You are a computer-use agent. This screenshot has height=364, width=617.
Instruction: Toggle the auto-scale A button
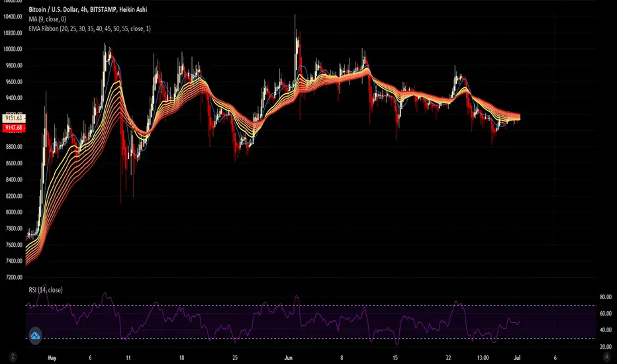pyautogui.click(x=606, y=357)
